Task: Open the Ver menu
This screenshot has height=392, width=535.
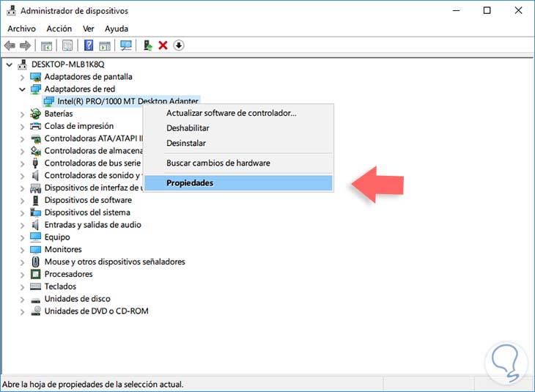Action: pyautogui.click(x=89, y=29)
